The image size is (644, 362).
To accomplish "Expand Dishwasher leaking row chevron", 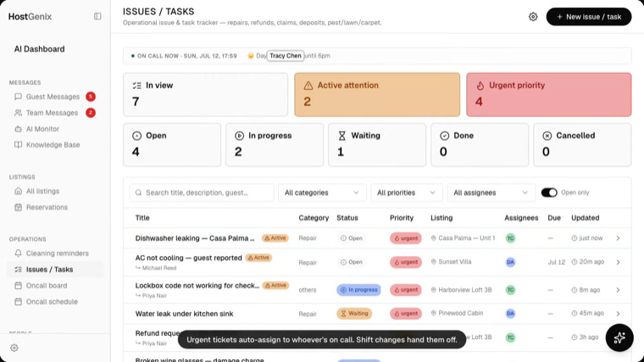I will pyautogui.click(x=618, y=238).
